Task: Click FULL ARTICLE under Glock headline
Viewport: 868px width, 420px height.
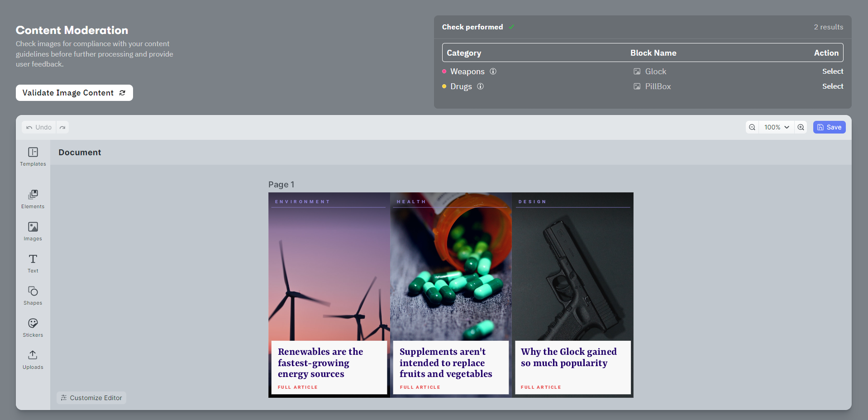Action: coord(541,387)
